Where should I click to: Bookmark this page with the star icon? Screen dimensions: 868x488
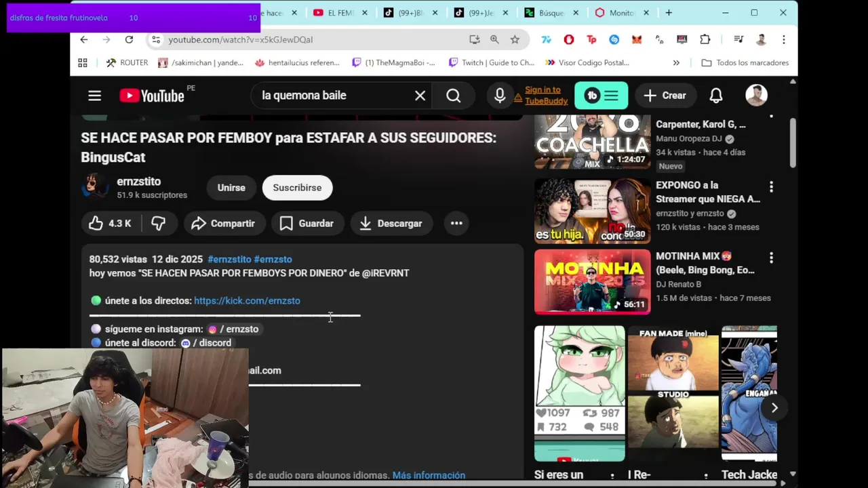515,39
